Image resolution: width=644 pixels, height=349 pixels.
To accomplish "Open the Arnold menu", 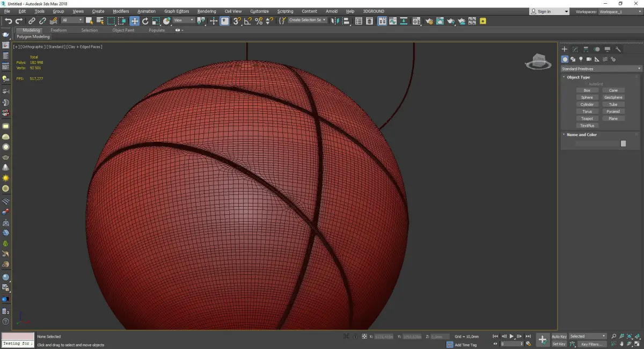I will coord(331,11).
